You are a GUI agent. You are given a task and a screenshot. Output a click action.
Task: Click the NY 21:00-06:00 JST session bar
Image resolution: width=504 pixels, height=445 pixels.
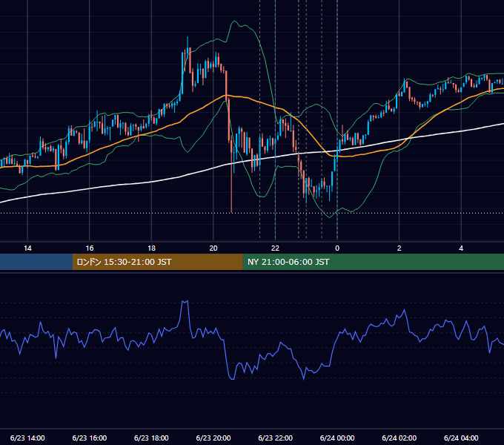[x=373, y=262]
